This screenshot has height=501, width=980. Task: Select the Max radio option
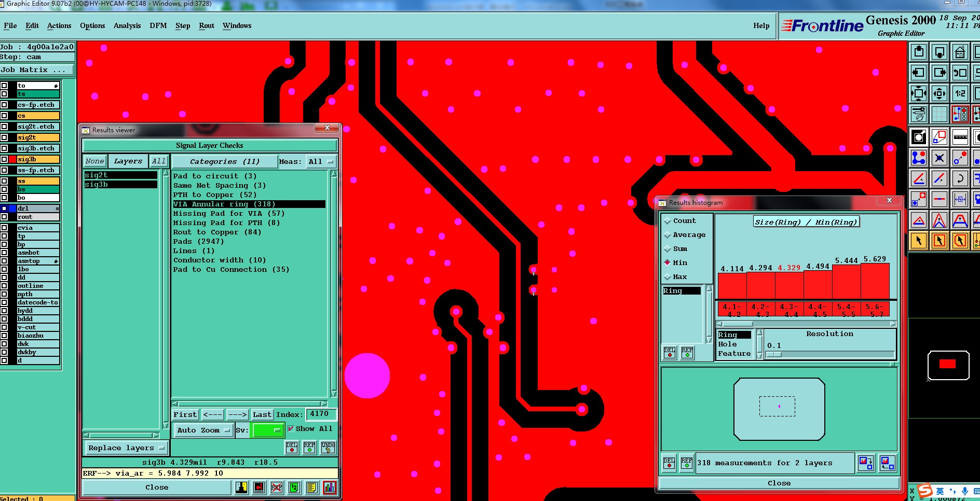pos(675,277)
